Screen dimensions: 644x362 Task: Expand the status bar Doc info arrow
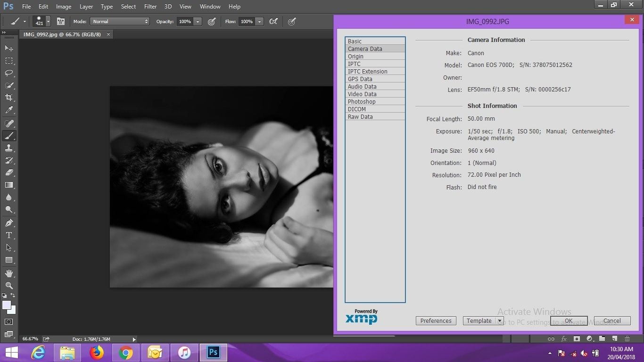(134, 339)
